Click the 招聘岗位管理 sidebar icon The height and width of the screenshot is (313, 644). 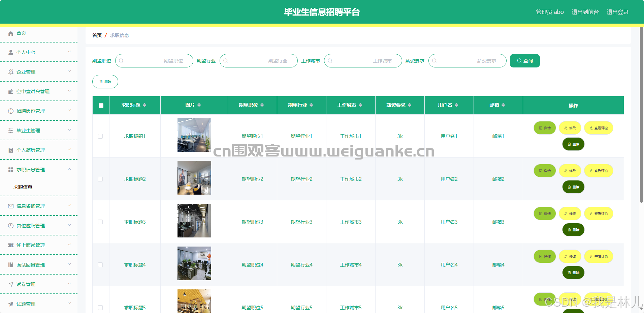click(x=11, y=111)
